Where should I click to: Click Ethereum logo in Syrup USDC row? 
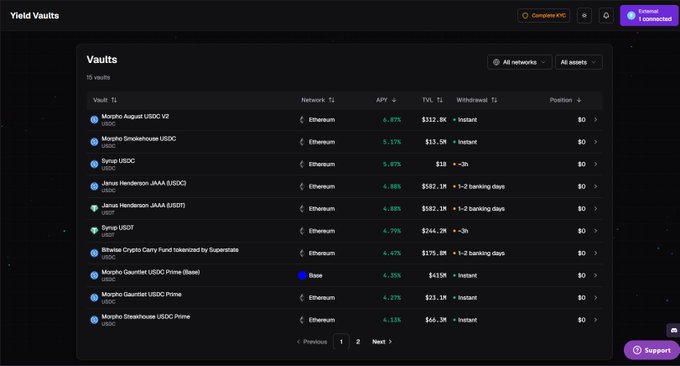tap(302, 164)
